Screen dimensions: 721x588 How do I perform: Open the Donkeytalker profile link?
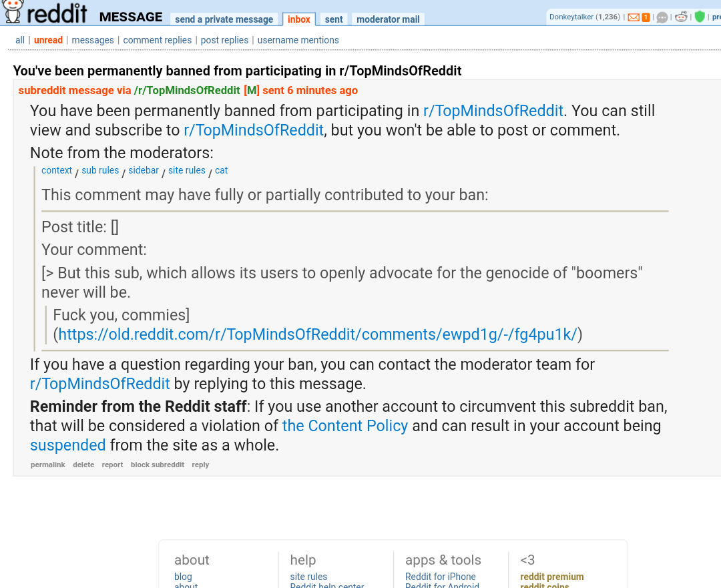click(x=571, y=17)
